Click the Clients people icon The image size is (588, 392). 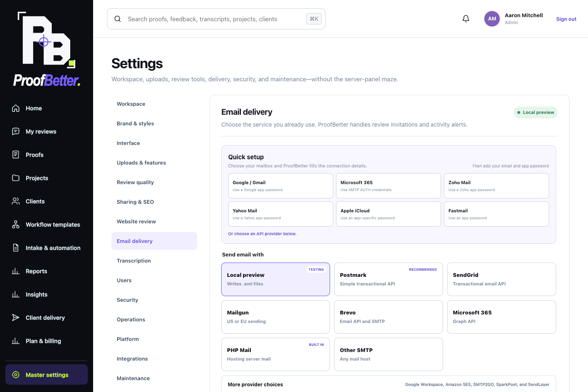pos(16,201)
